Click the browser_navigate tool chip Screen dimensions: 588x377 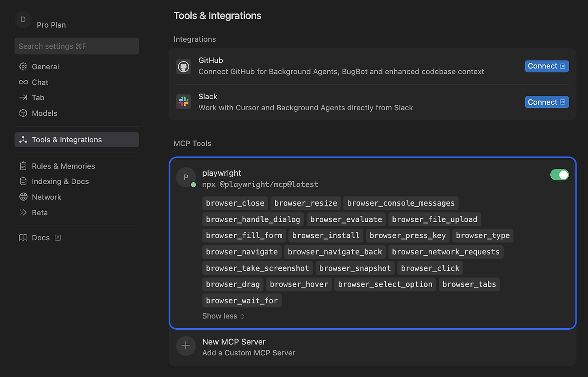[242, 252]
